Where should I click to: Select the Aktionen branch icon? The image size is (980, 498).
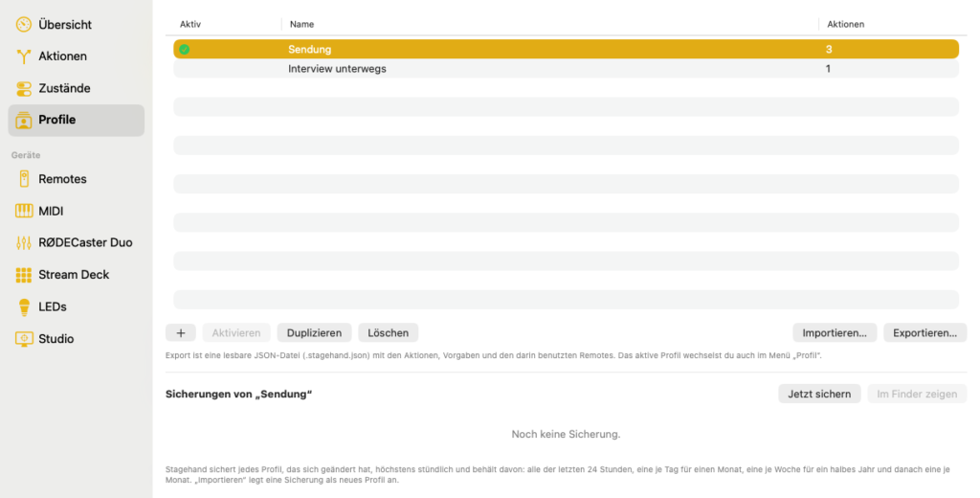24,57
